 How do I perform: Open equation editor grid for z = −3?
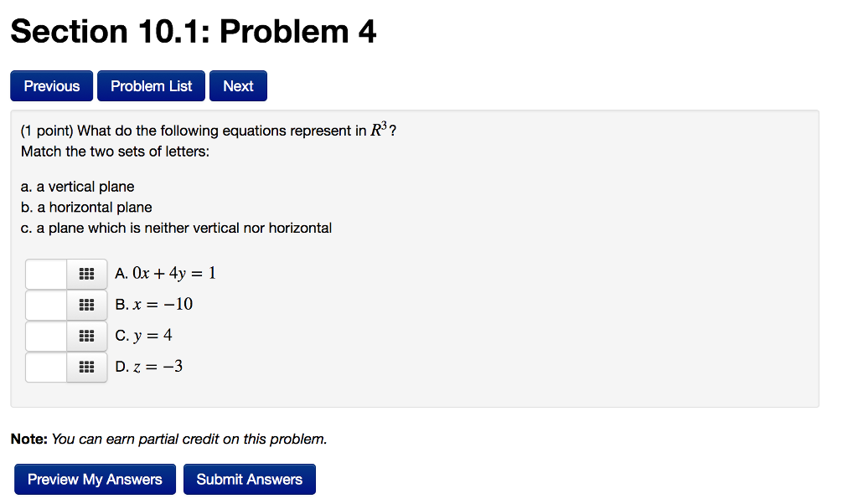coord(86,368)
